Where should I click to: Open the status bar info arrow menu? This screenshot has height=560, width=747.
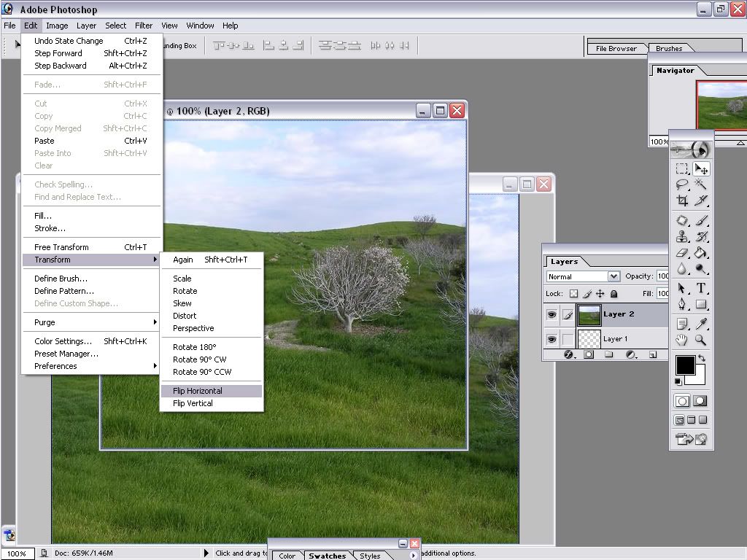pos(206,553)
